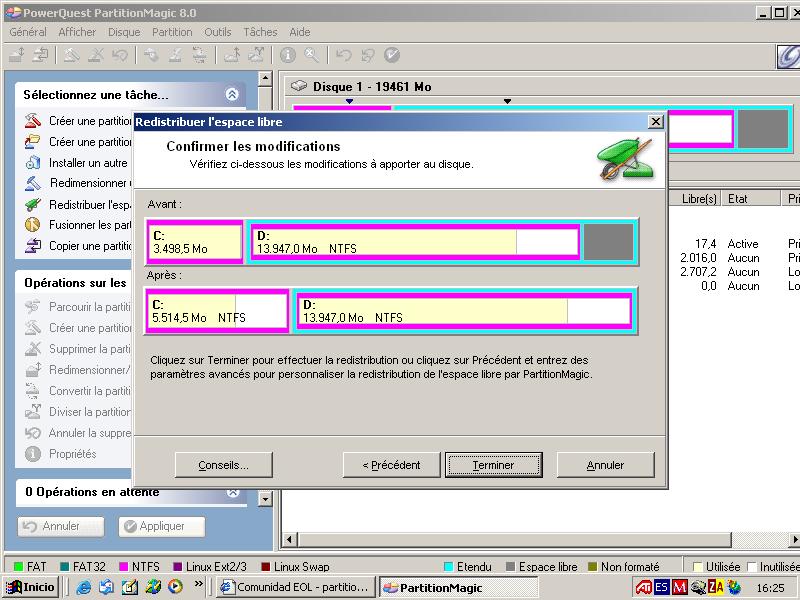Click the FAT32 teal legend swatch

click(64, 566)
